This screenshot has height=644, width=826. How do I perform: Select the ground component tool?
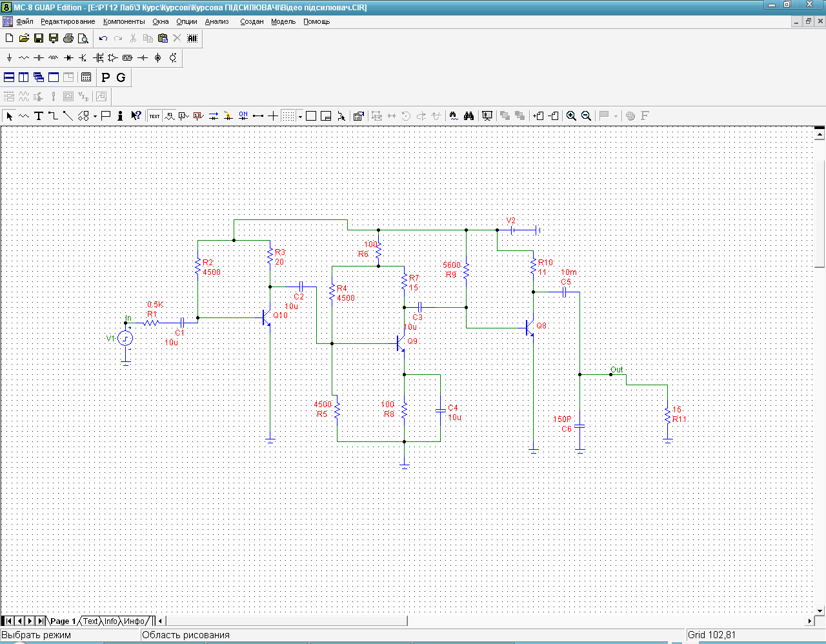(x=9, y=58)
